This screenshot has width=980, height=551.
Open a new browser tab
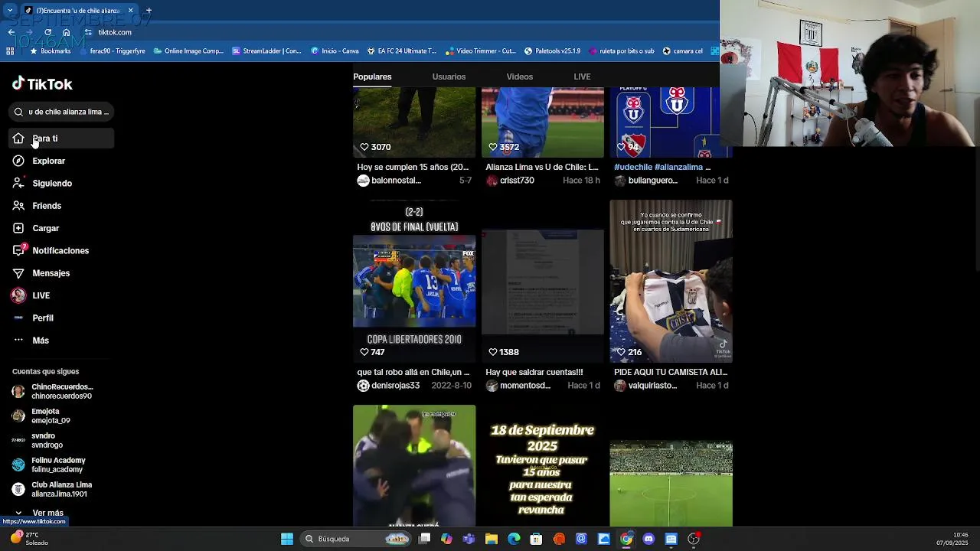[149, 10]
